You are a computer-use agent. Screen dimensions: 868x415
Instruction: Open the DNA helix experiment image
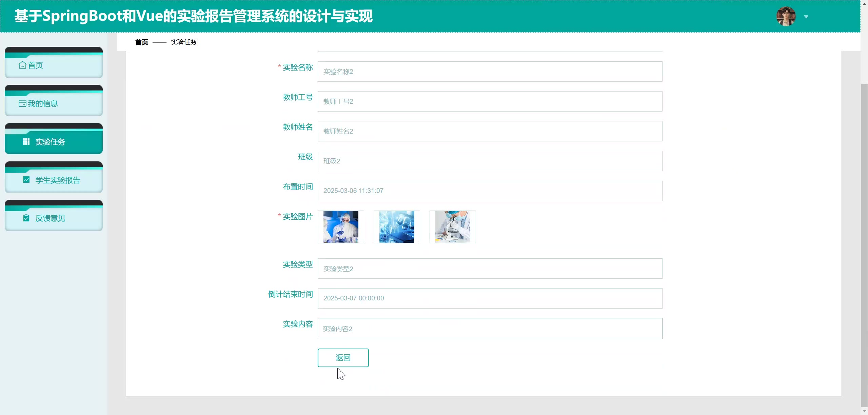click(x=397, y=226)
